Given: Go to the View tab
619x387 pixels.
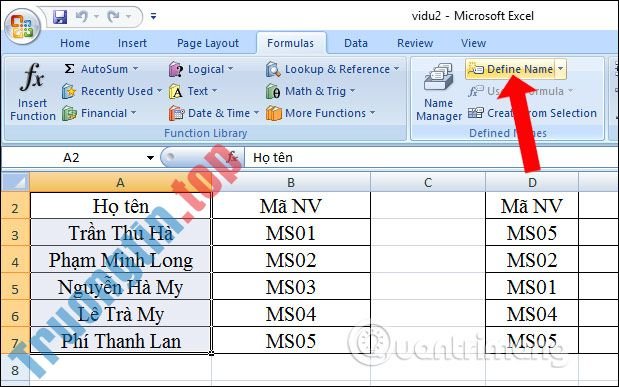Looking at the screenshot, I should click(473, 43).
